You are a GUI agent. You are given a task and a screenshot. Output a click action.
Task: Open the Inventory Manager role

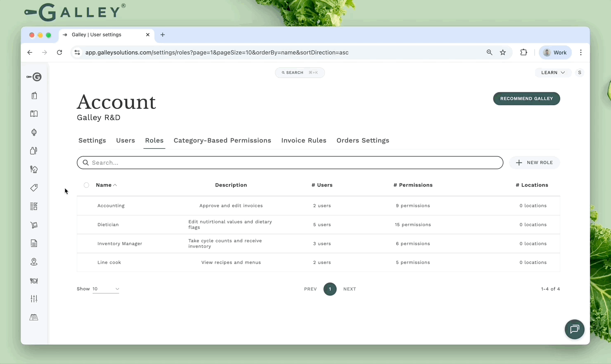318,243
